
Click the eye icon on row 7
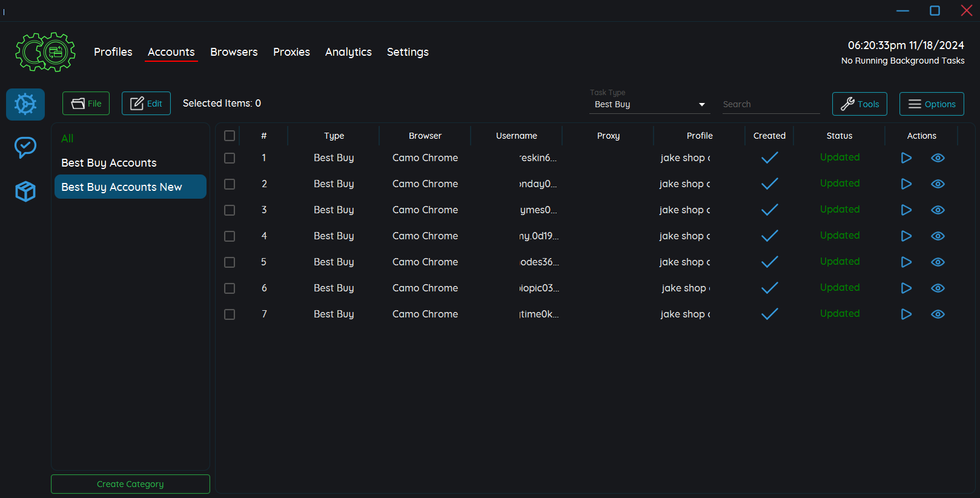[938, 314]
